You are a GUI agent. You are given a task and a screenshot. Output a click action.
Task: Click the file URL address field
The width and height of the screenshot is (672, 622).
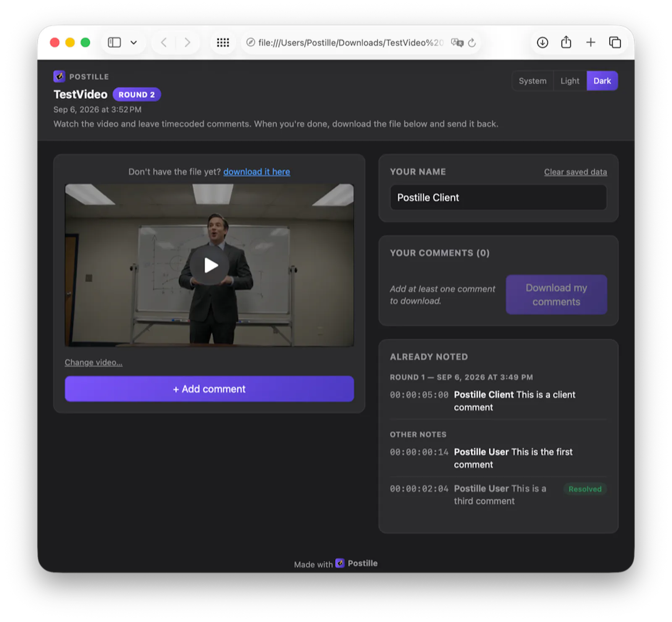[x=351, y=42]
